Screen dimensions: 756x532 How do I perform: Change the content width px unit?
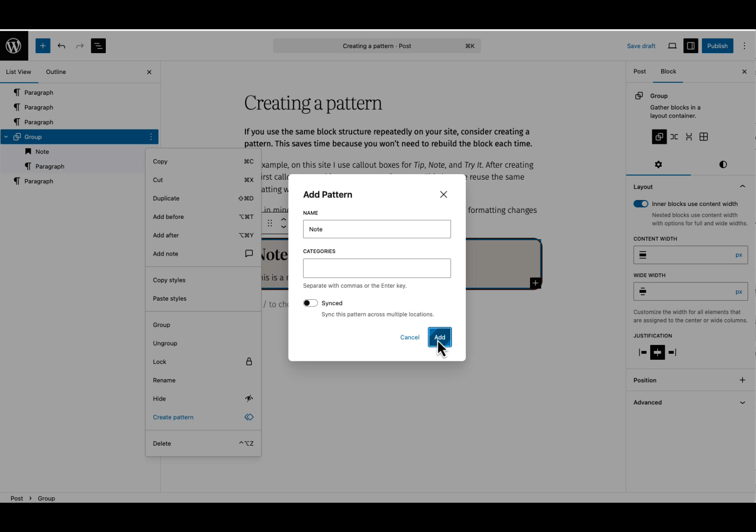point(739,255)
